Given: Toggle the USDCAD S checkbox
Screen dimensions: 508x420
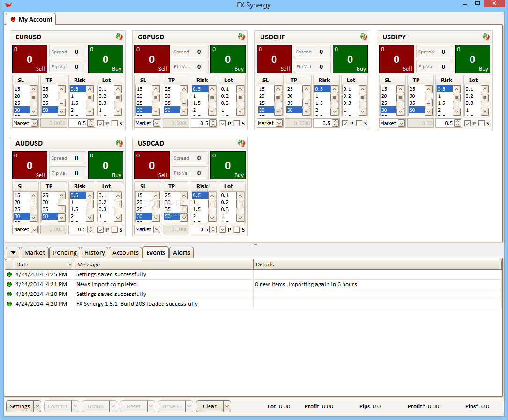Looking at the screenshot, I should [x=237, y=229].
